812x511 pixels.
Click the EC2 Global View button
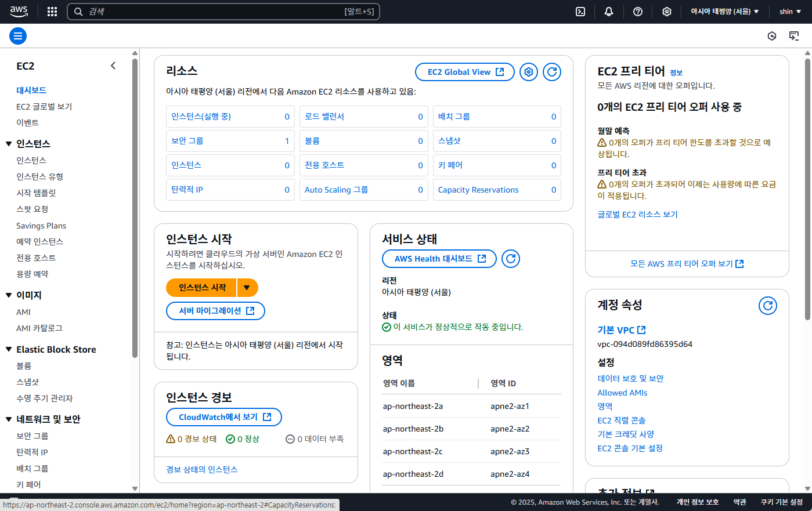465,72
